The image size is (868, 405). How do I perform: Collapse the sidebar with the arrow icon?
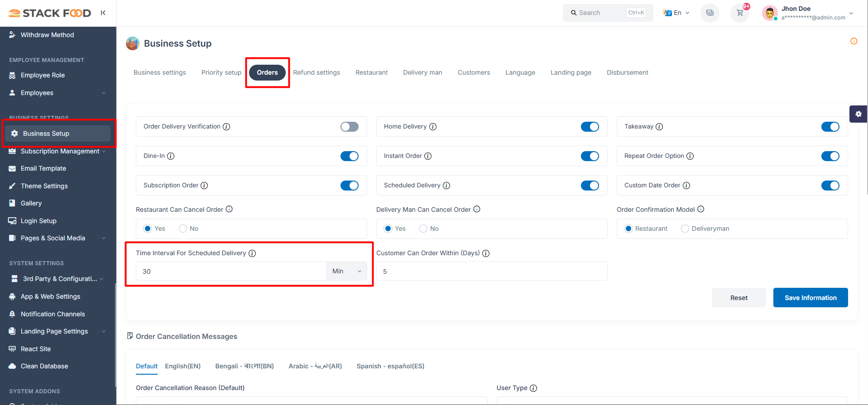click(103, 13)
